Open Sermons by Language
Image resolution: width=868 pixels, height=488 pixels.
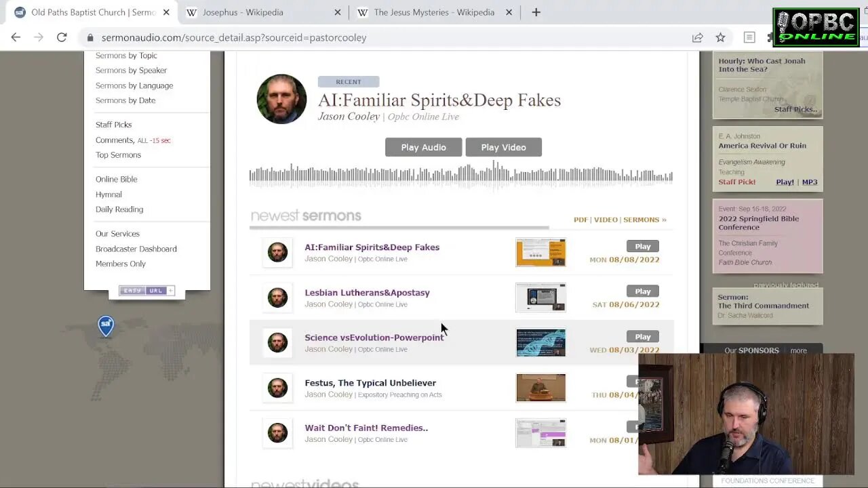pyautogui.click(x=134, y=85)
